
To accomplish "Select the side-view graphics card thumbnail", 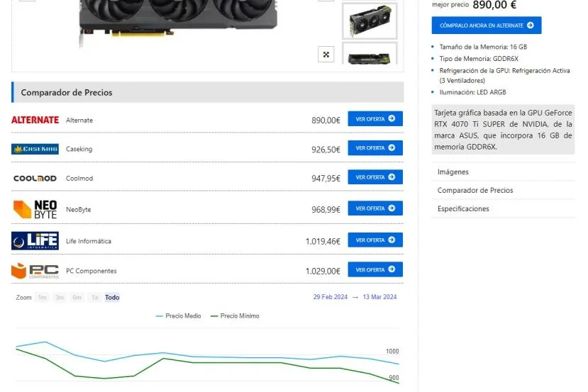I will [x=370, y=55].
